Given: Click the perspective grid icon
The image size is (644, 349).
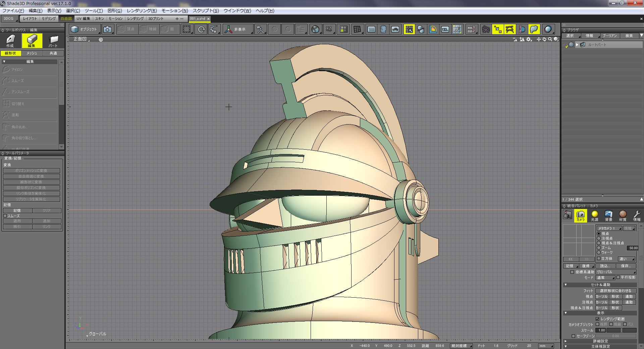Looking at the screenshot, I should point(358,30).
